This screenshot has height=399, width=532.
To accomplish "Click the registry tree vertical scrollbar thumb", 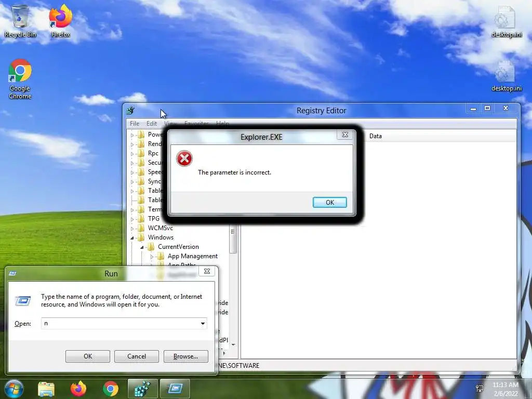I will point(233,239).
